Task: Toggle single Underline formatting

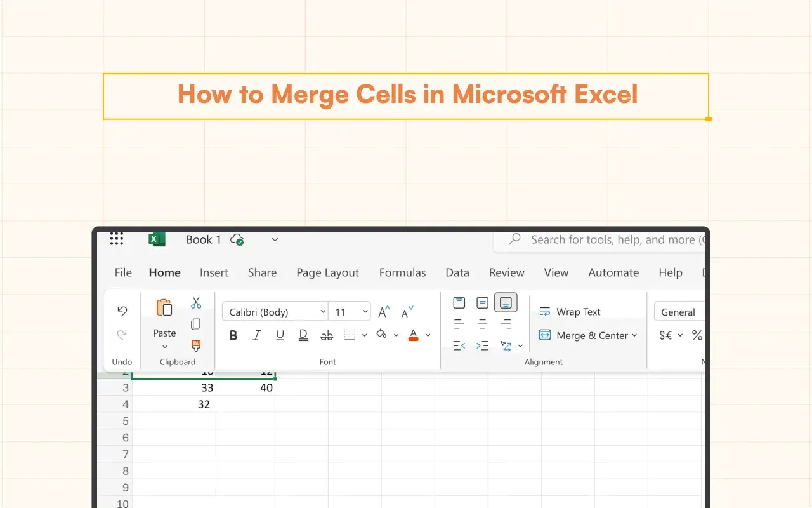Action: click(280, 335)
